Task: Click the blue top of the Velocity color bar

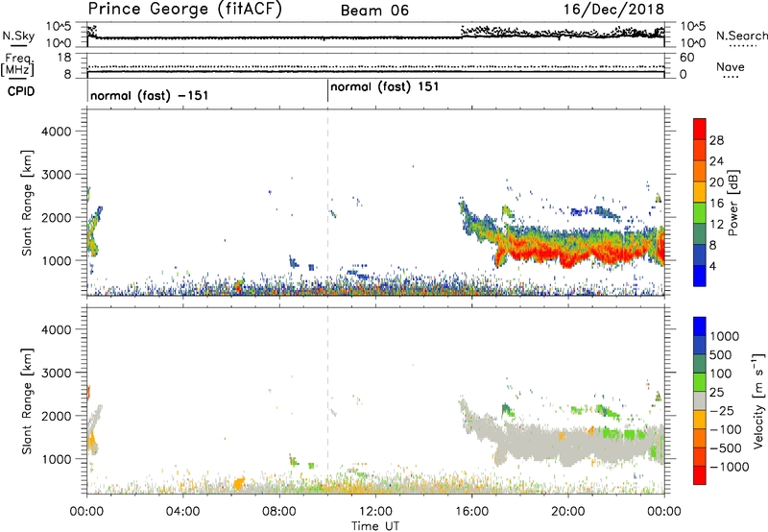Action: [x=700, y=326]
